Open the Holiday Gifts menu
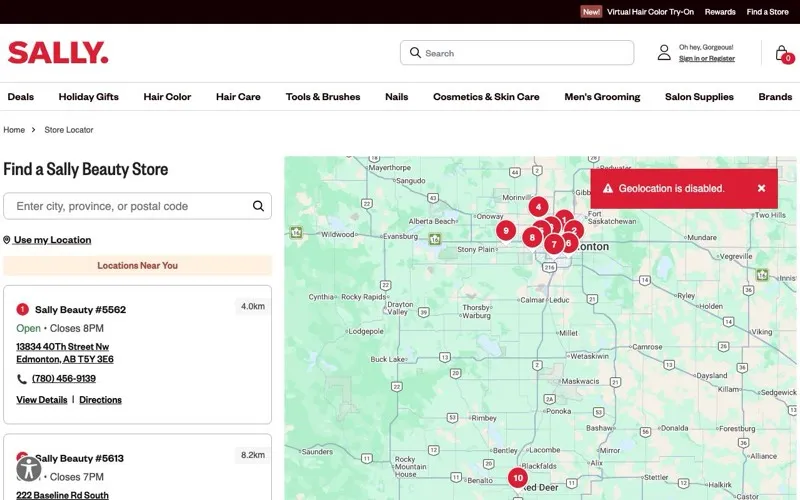The height and width of the screenshot is (500, 800). tap(89, 96)
